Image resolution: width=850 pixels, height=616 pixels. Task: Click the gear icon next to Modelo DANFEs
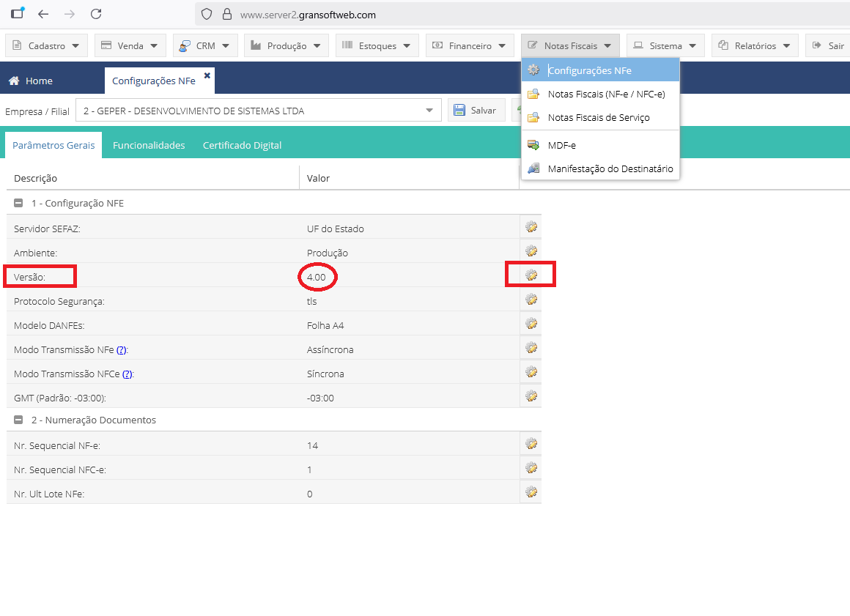pyautogui.click(x=531, y=324)
